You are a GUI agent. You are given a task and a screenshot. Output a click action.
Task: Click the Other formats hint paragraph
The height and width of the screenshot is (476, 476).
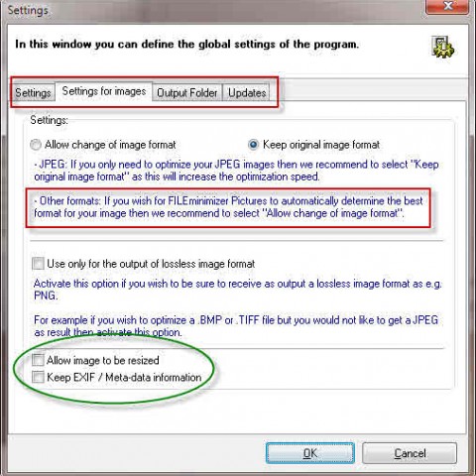(228, 207)
